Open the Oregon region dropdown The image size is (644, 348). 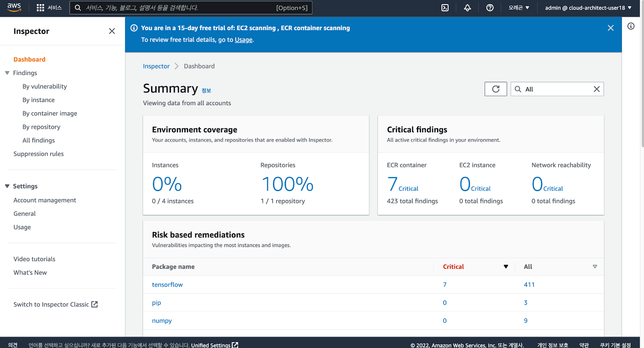pyautogui.click(x=519, y=8)
